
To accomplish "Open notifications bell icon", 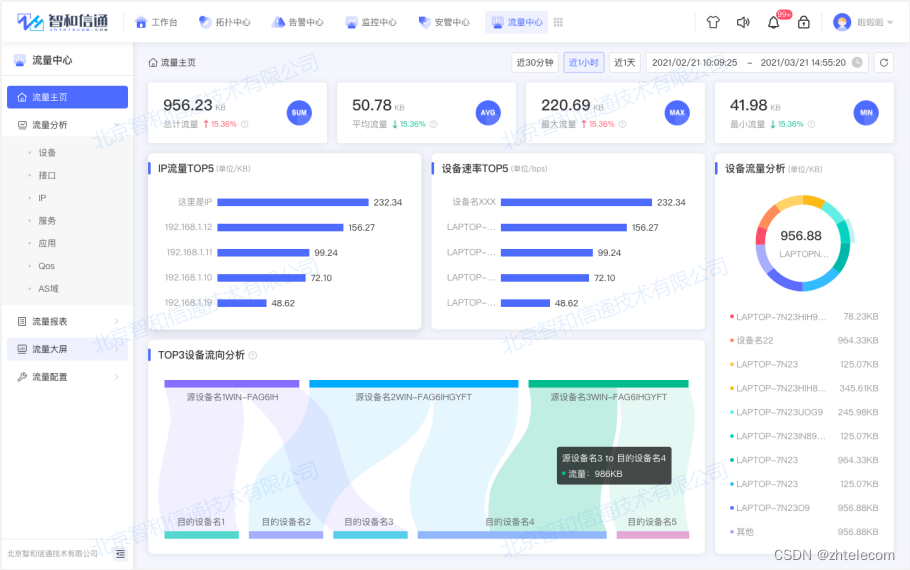I will [x=774, y=23].
